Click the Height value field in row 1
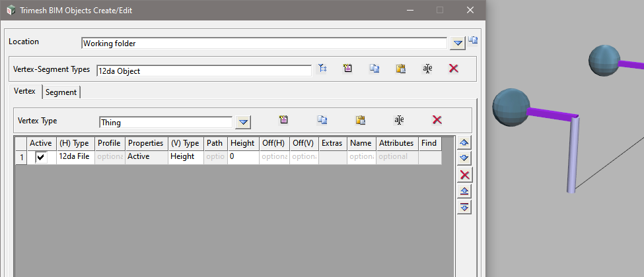Image resolution: width=644 pixels, height=277 pixels. click(242, 157)
